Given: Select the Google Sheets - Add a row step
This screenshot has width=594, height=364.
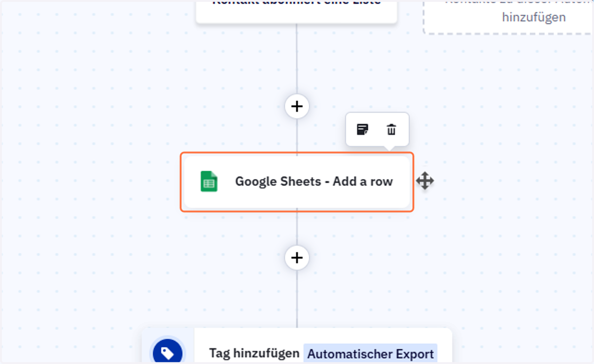Looking at the screenshot, I should 297,182.
